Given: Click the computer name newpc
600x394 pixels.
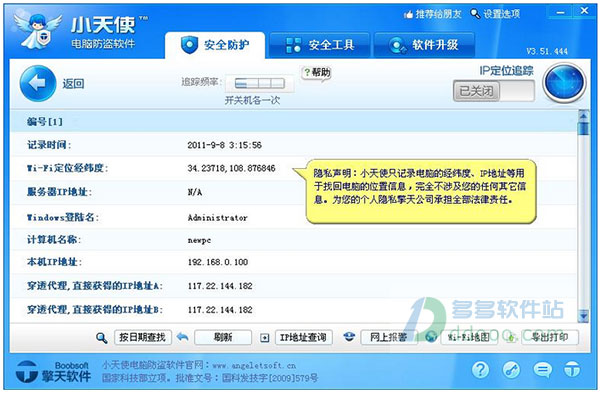Looking at the screenshot, I should 199,241.
